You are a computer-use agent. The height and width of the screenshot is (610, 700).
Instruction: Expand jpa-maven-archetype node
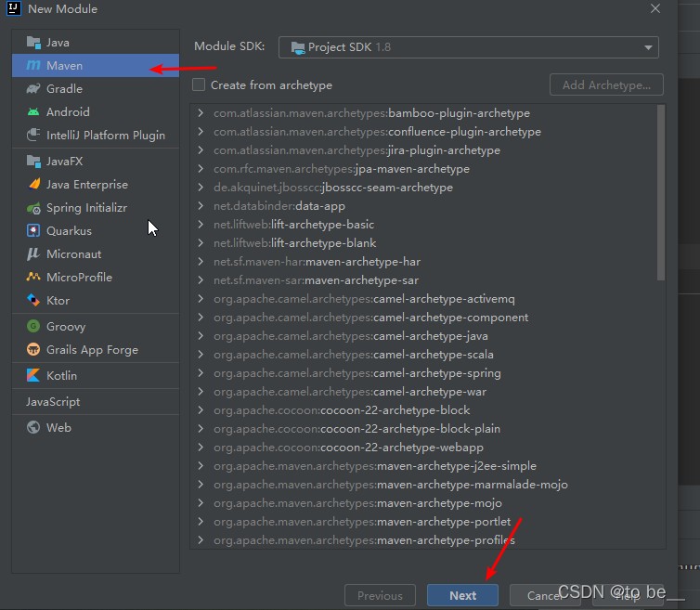(x=201, y=169)
